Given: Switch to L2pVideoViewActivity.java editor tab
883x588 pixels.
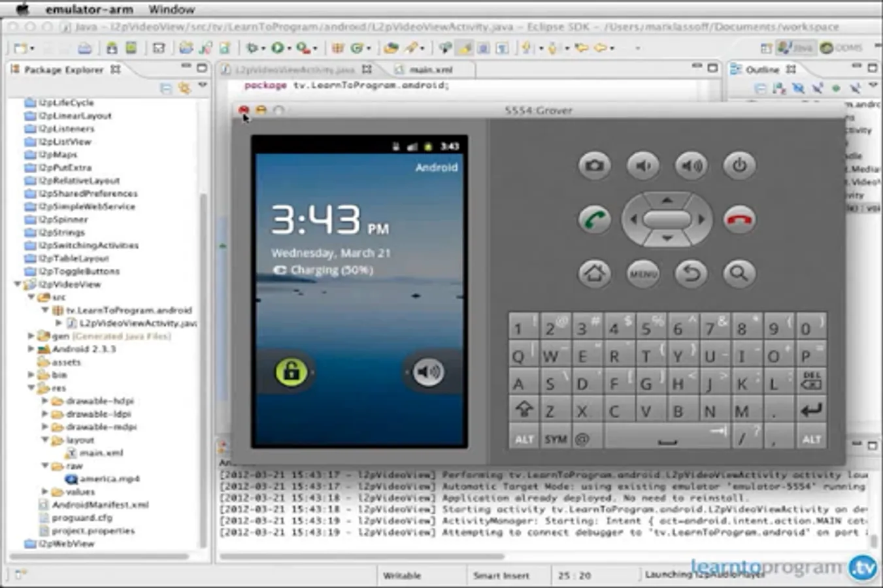Looking at the screenshot, I should [x=295, y=69].
